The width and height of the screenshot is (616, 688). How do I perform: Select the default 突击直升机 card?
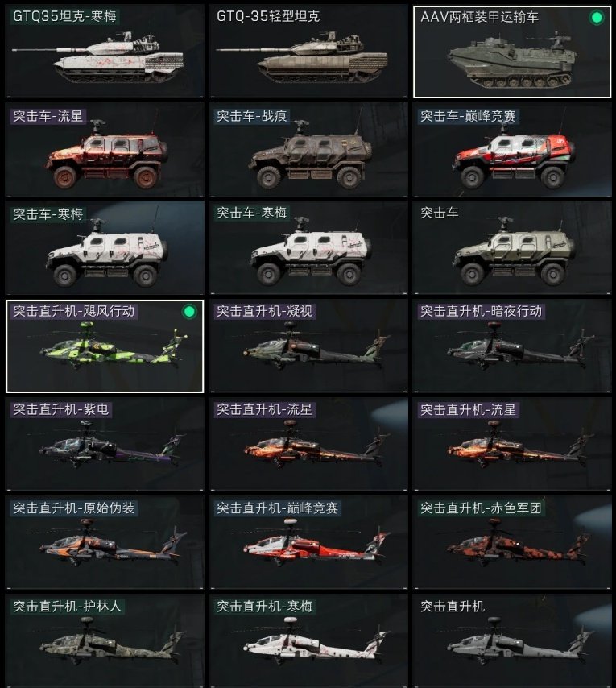coord(512,640)
